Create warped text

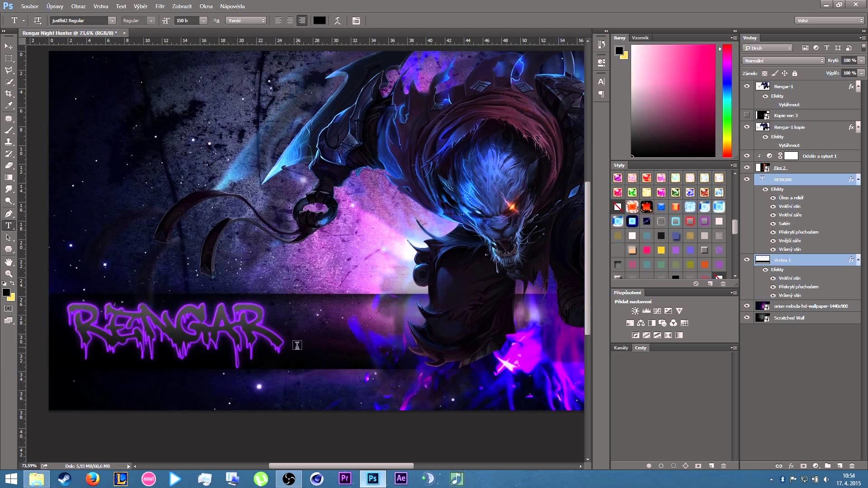pyautogui.click(x=337, y=20)
